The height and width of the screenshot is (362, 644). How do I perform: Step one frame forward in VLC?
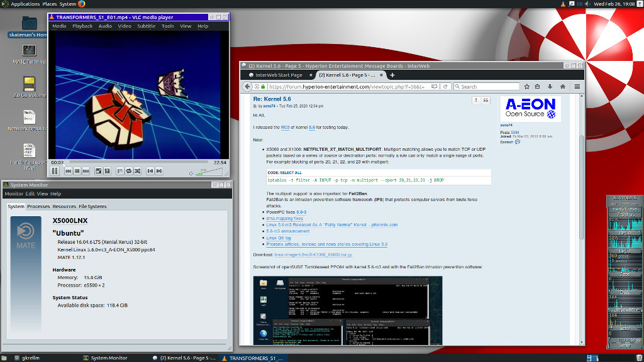coord(159,171)
